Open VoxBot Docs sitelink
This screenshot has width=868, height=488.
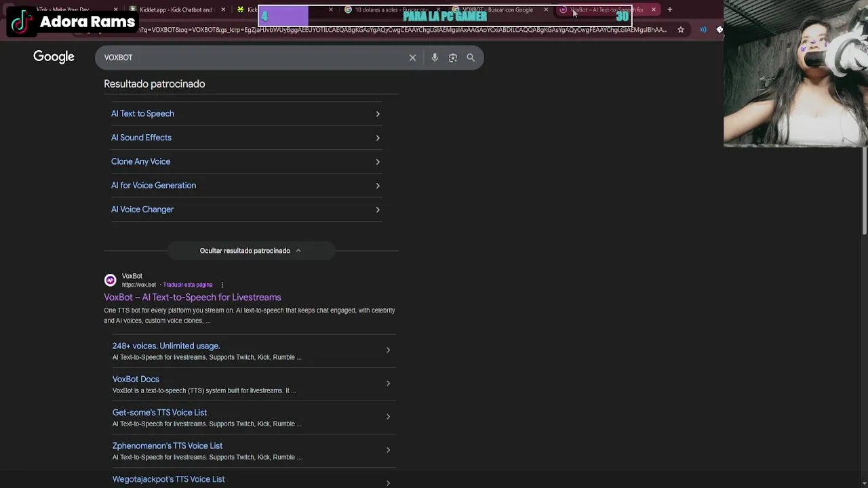(x=136, y=379)
